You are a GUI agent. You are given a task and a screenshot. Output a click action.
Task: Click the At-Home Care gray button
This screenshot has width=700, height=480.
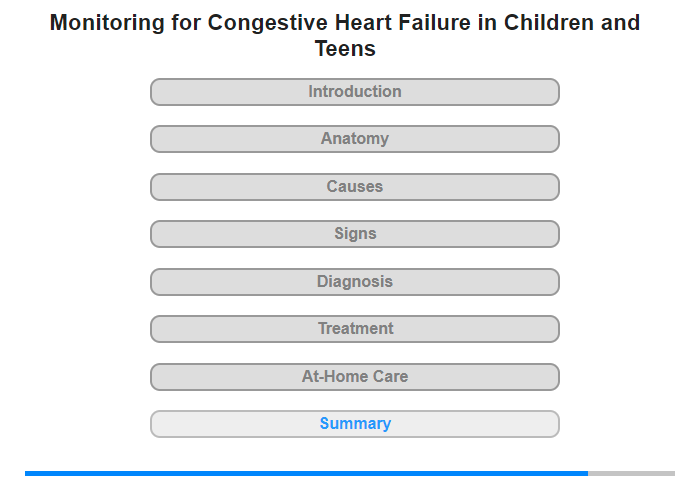click(354, 377)
